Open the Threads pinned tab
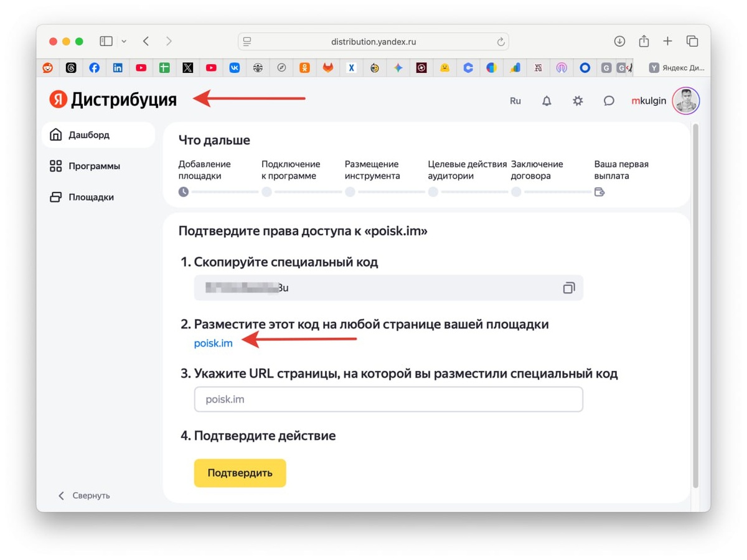The image size is (747, 560). click(71, 68)
